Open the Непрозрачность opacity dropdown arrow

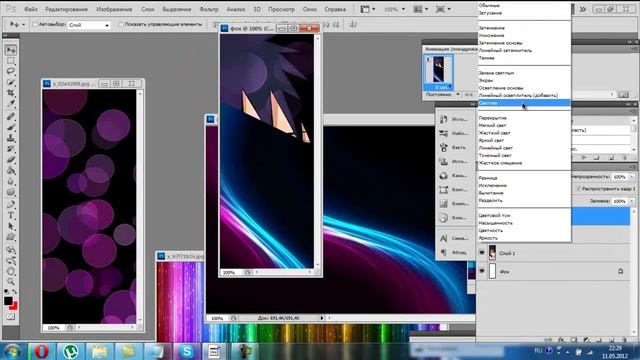(632, 177)
